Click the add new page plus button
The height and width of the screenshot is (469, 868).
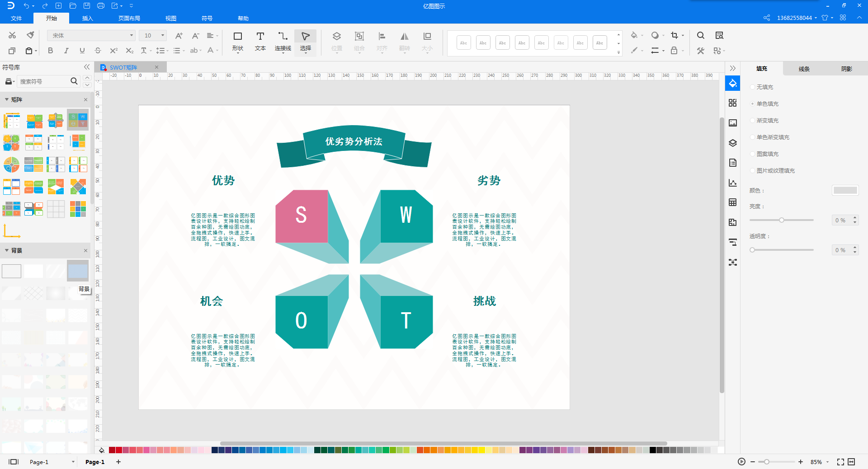118,462
